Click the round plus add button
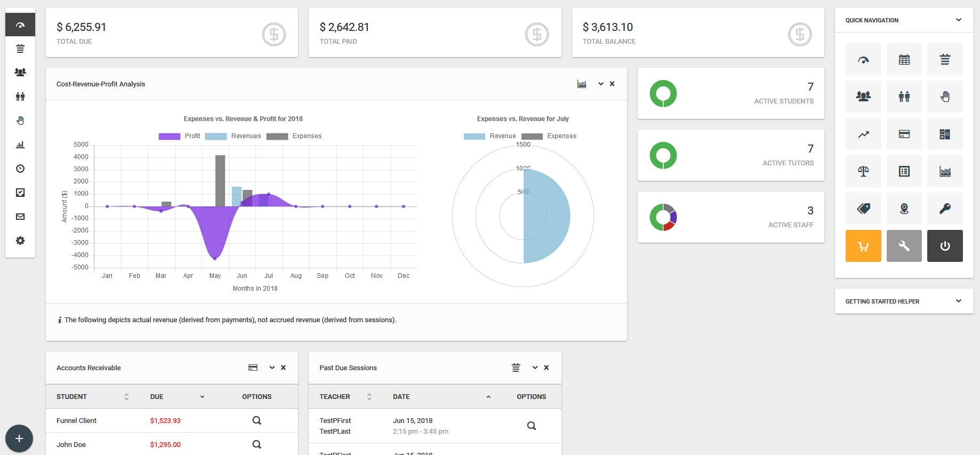Image resolution: width=980 pixels, height=455 pixels. coord(19,438)
